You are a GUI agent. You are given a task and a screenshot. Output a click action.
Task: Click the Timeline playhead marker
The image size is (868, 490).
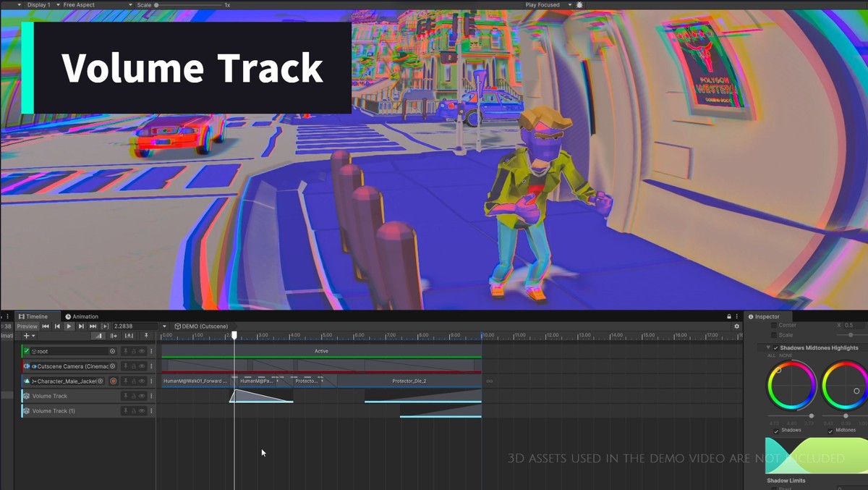pos(234,335)
